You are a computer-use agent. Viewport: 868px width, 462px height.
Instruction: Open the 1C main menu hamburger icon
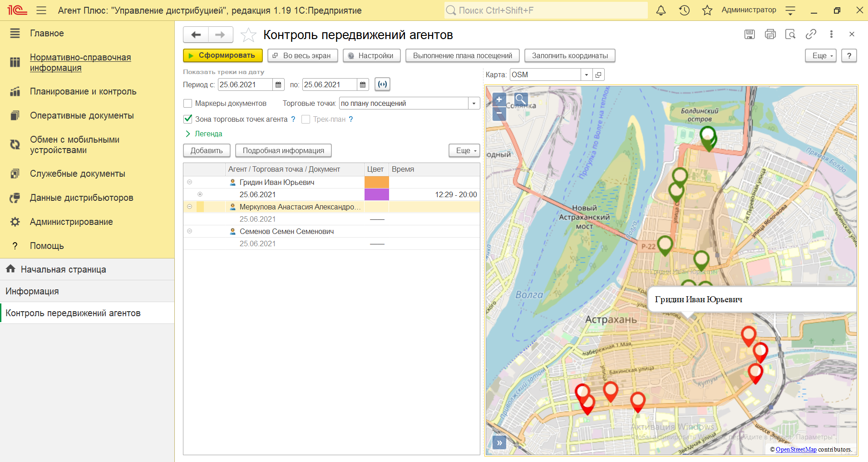(41, 10)
